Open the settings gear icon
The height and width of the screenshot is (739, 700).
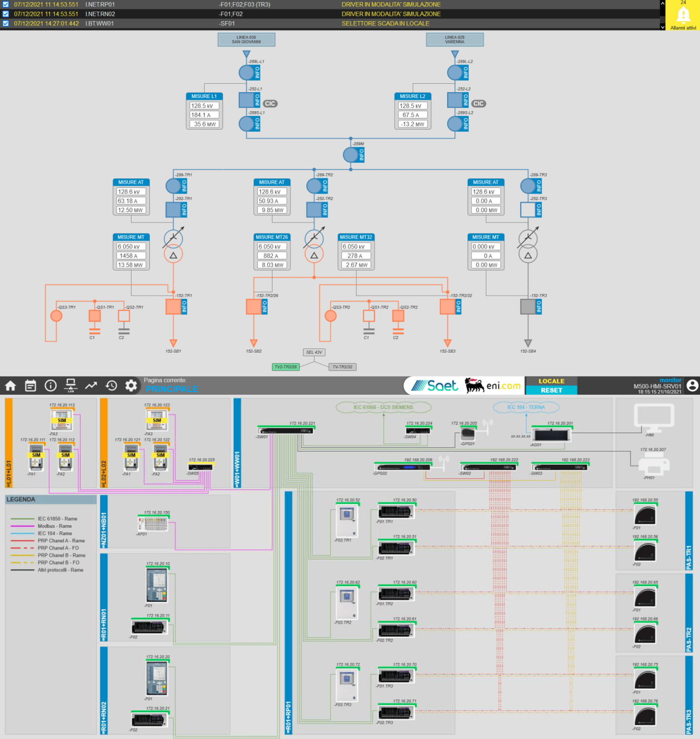click(131, 385)
